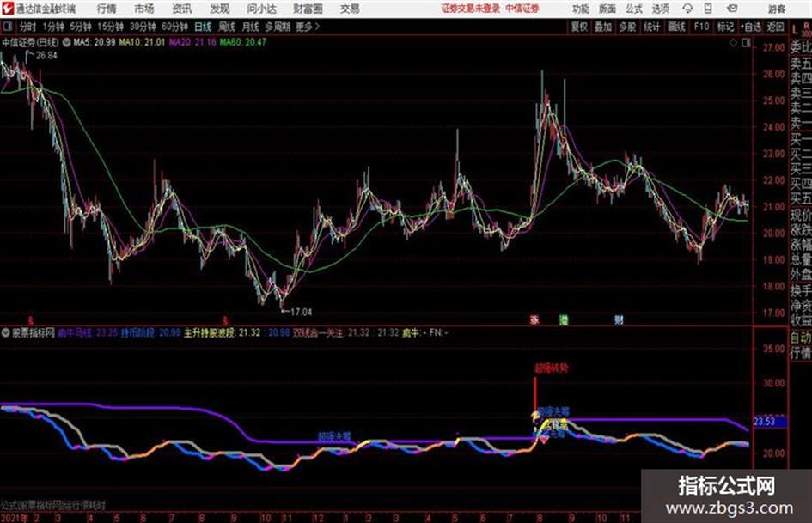Select the 日线 daily period

click(203, 27)
